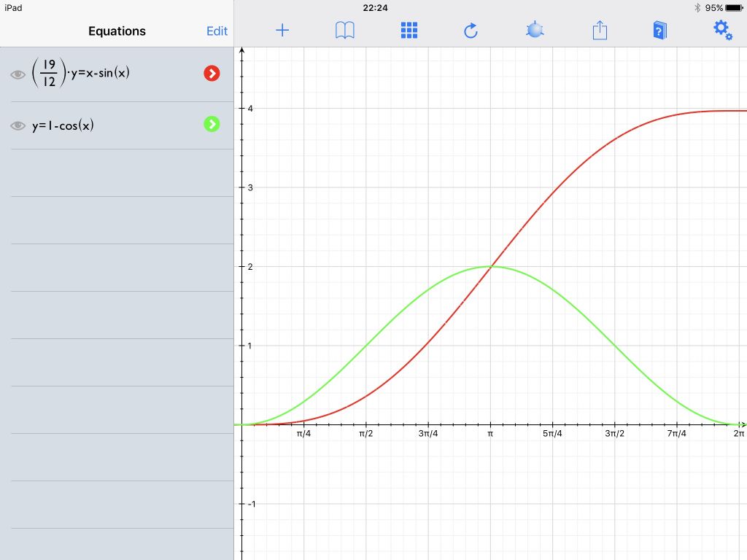Tap the Equations panel title
Viewport: 747px width, 560px height.
point(117,31)
